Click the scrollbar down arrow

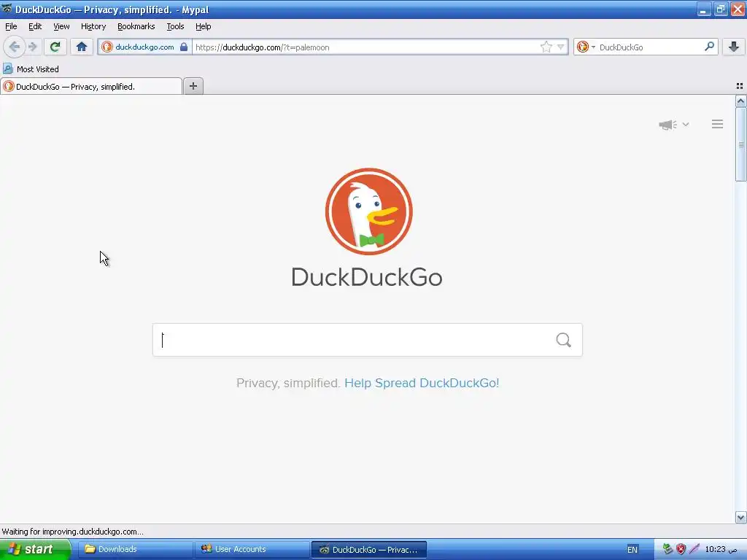[x=740, y=518]
